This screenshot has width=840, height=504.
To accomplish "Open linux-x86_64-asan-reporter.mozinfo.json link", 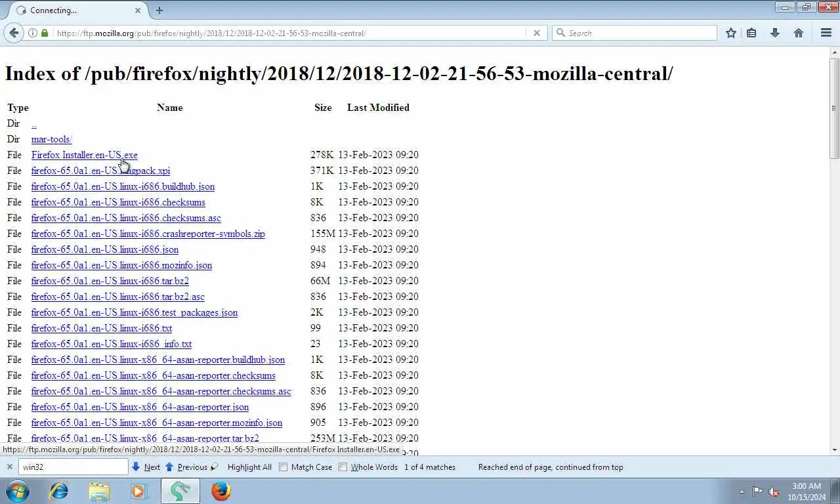I will (156, 423).
